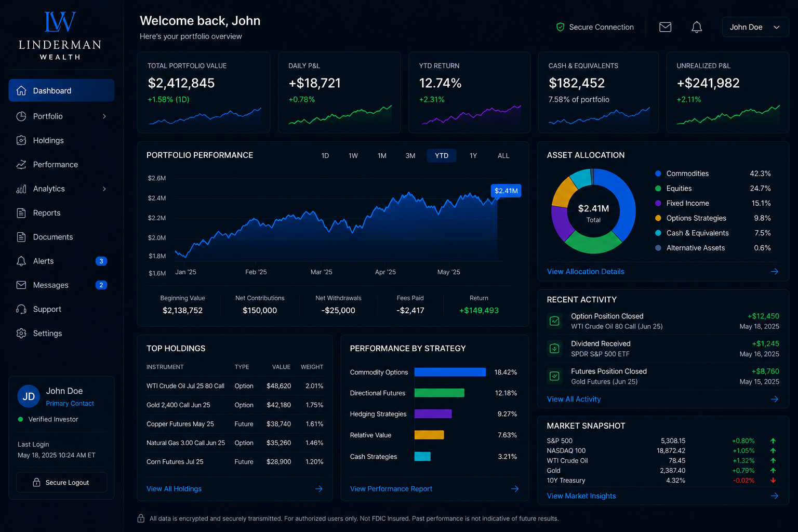
Task: Click the YTD Return purple sparkline
Action: click(x=471, y=115)
